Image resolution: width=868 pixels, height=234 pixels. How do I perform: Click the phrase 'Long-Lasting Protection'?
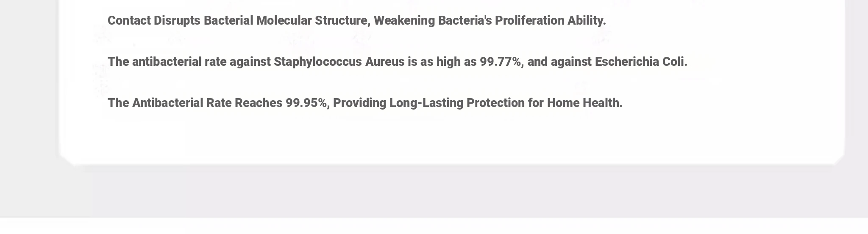(x=457, y=103)
